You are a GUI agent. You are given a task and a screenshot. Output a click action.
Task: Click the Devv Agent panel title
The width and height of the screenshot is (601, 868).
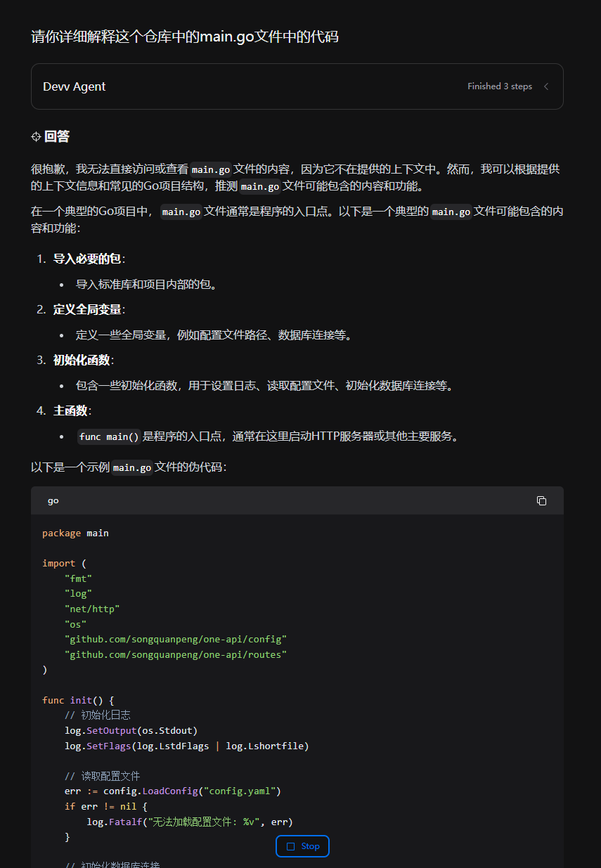coord(75,86)
